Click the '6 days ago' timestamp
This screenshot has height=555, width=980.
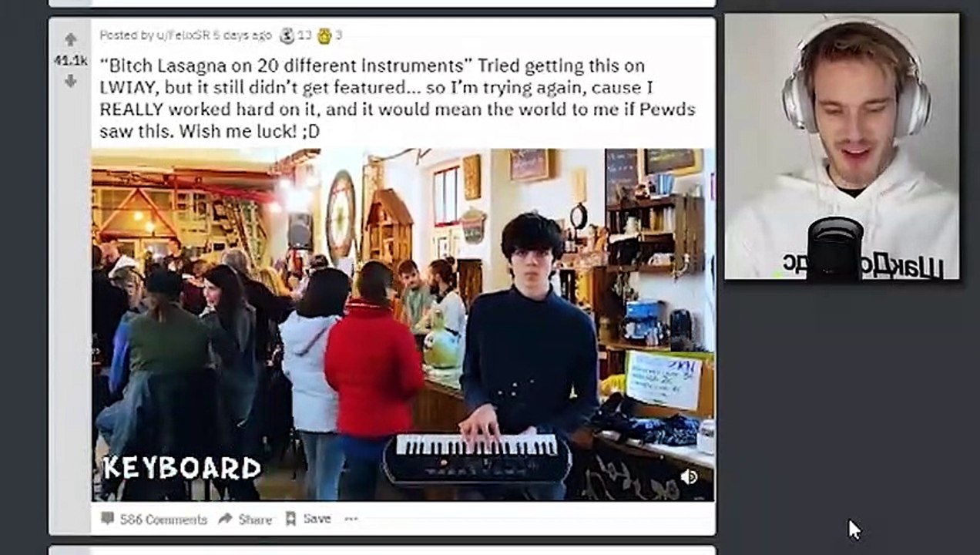[243, 35]
